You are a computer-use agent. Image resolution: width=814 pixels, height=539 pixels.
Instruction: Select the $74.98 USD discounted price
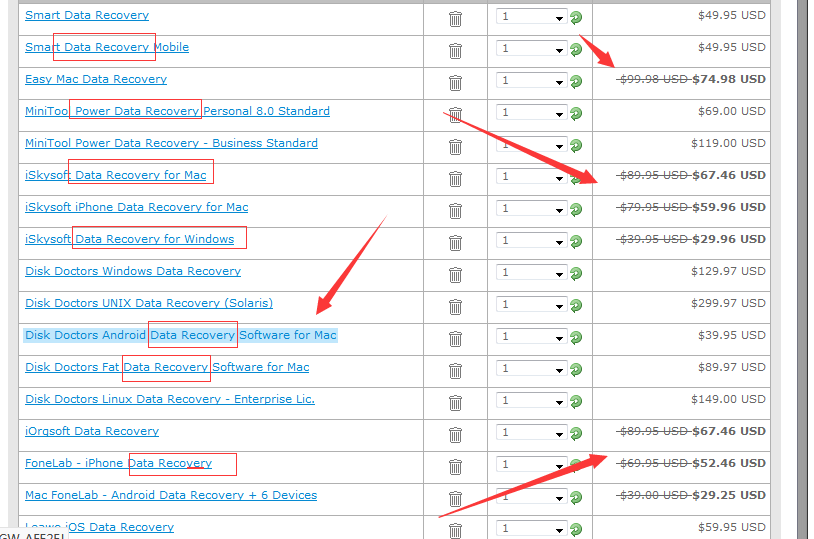point(729,79)
